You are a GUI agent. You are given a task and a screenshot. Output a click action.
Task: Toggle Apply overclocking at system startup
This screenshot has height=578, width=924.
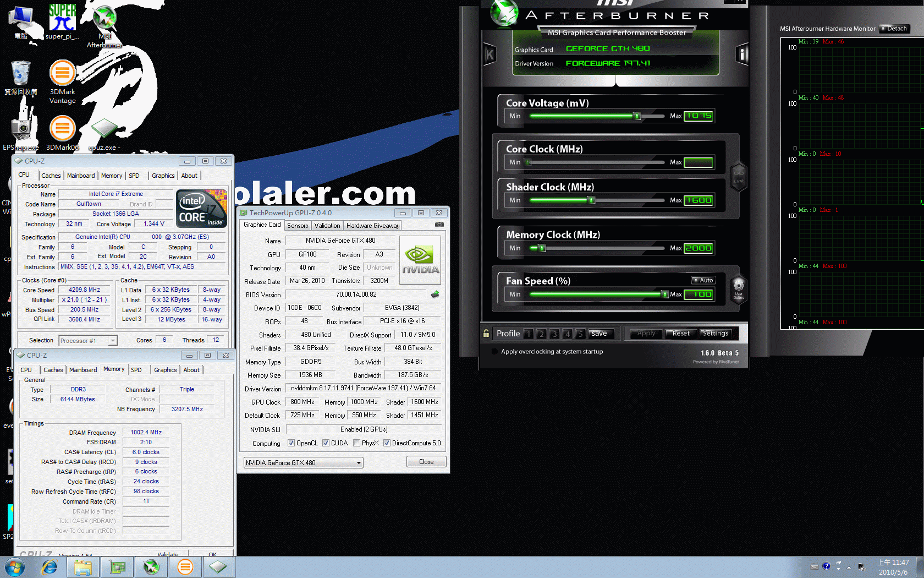494,351
